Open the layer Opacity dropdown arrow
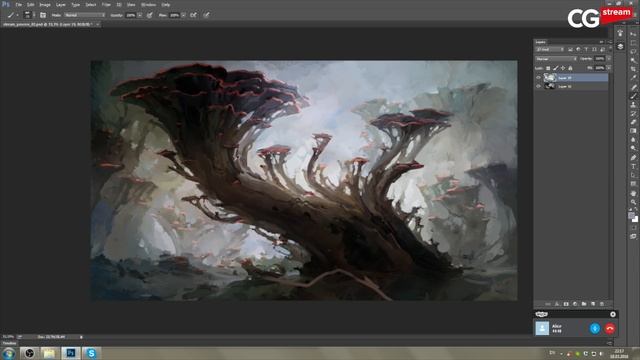Viewport: 640px width, 360px height. point(609,59)
